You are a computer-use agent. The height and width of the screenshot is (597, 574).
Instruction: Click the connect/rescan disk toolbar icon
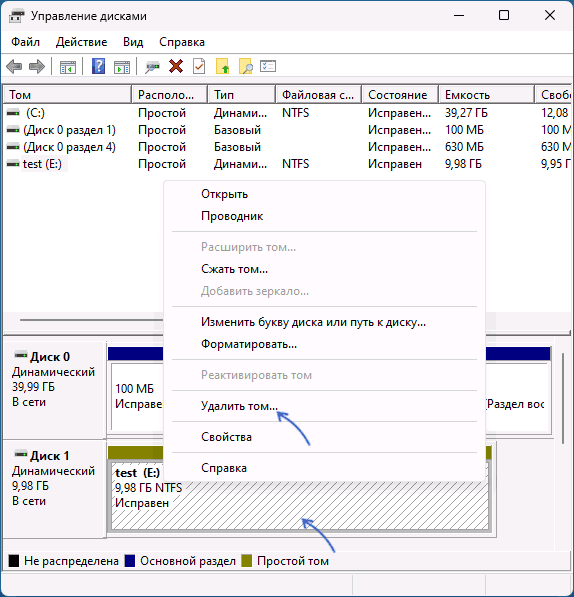click(x=152, y=67)
